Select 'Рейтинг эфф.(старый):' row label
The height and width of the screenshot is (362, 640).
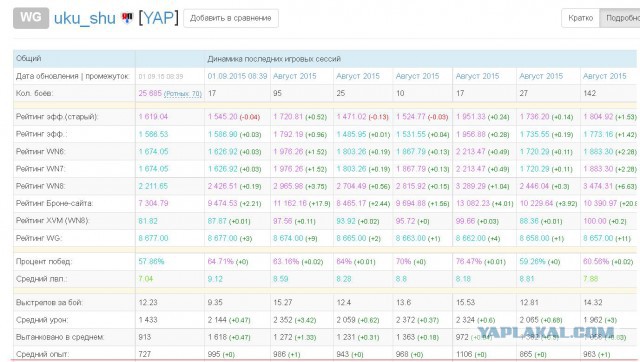point(57,117)
